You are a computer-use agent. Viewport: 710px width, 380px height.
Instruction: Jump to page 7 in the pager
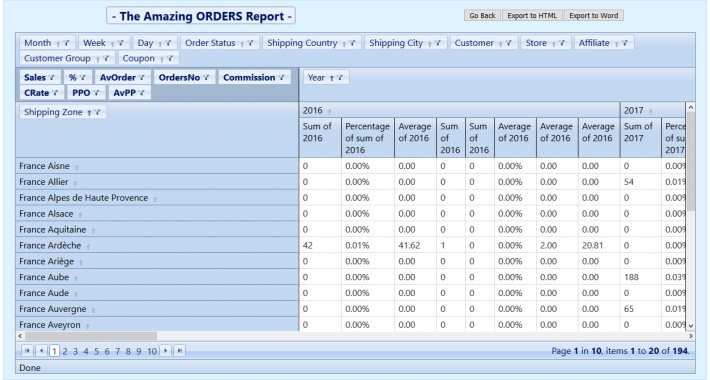[117, 351]
